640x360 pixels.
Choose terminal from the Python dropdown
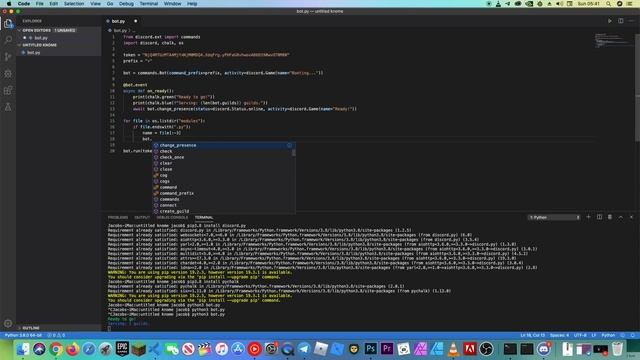[554, 217]
